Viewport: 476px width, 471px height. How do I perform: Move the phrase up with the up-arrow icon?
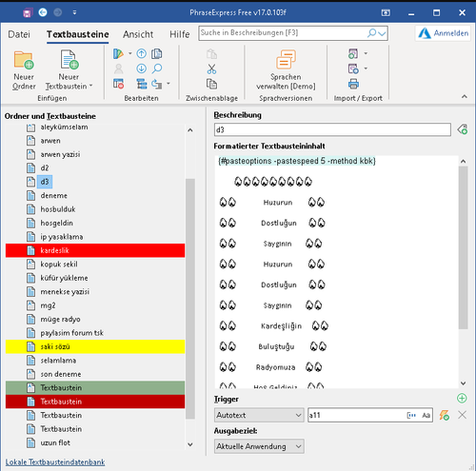tap(141, 53)
